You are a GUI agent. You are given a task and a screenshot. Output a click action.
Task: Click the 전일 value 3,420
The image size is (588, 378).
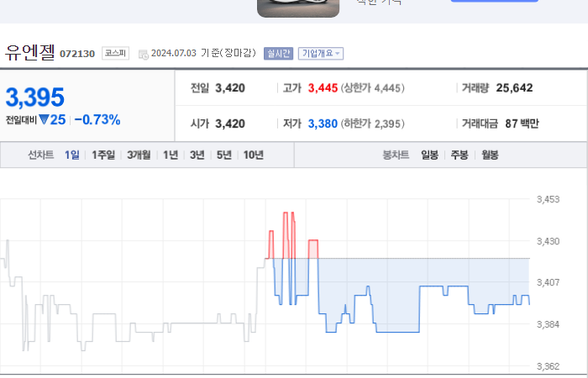click(x=230, y=88)
